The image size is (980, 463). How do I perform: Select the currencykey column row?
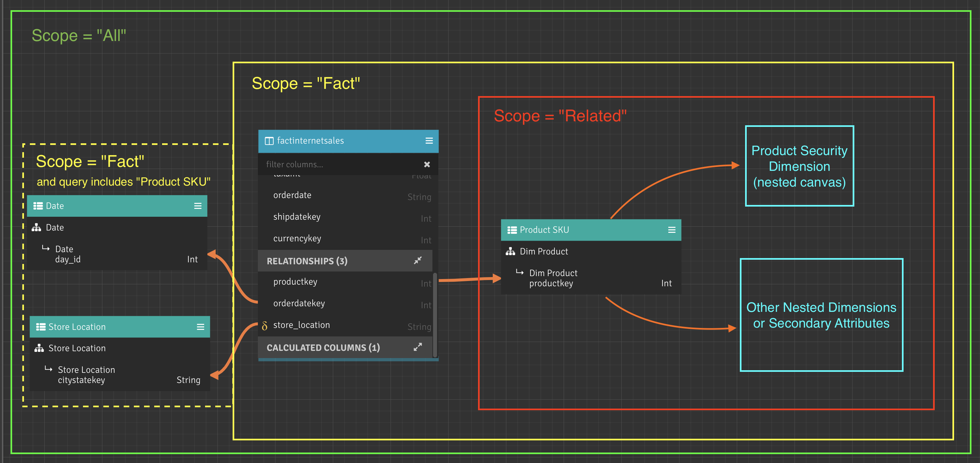[x=345, y=239]
